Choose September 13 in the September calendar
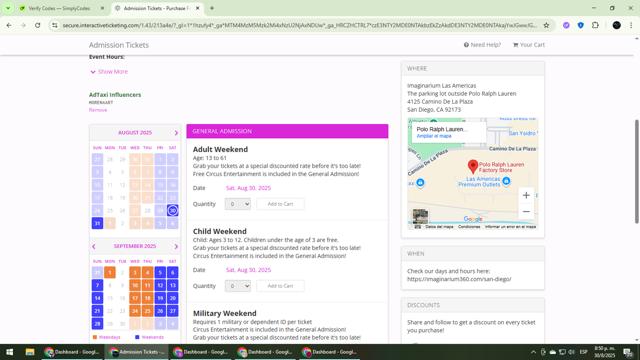This screenshot has width=640, height=360. click(x=173, y=285)
